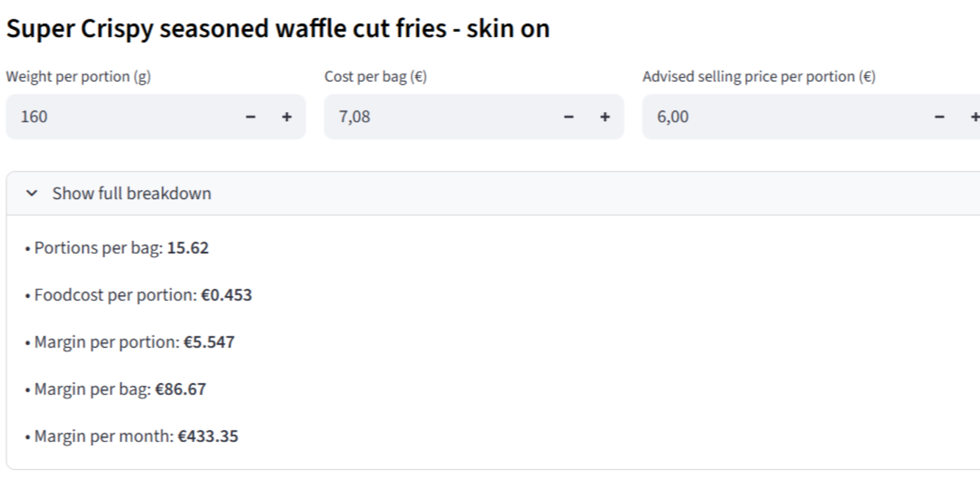Click the Portions per bag value 15.62
Image resolution: width=980 pixels, height=489 pixels.
click(x=188, y=248)
